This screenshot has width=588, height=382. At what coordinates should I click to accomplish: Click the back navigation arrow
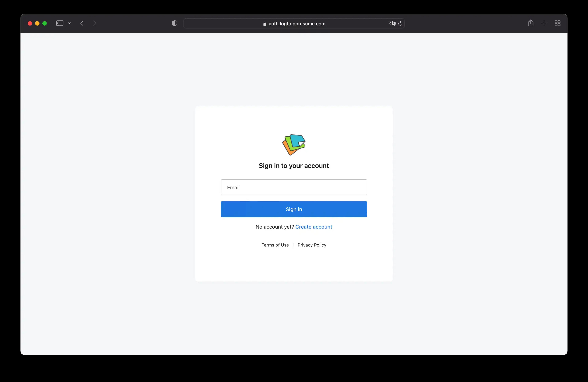(x=82, y=23)
